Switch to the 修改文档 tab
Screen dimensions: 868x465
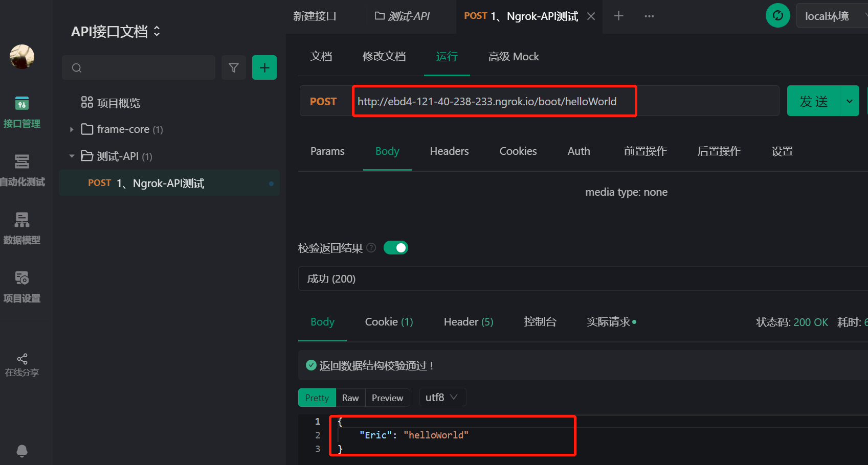coord(384,57)
